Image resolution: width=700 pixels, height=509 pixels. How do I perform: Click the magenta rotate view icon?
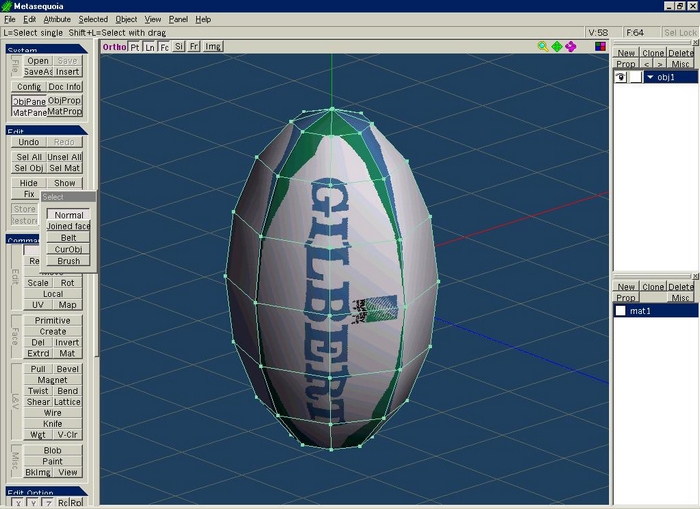coord(571,46)
